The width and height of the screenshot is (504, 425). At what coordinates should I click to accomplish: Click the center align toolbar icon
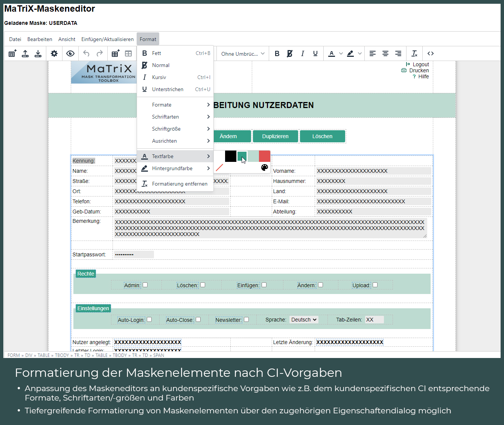385,54
